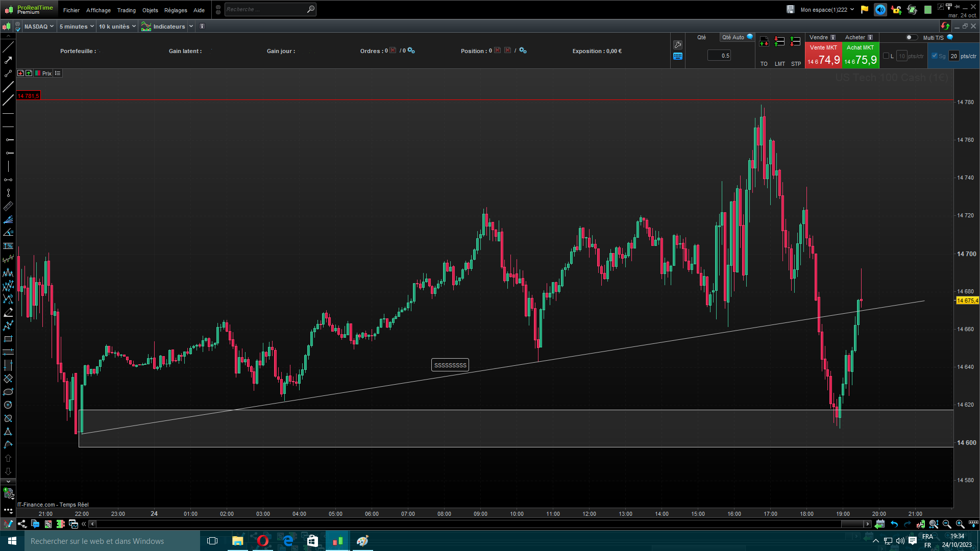980x551 pixels.
Task: Click the LMT limit order icon
Action: (x=779, y=42)
